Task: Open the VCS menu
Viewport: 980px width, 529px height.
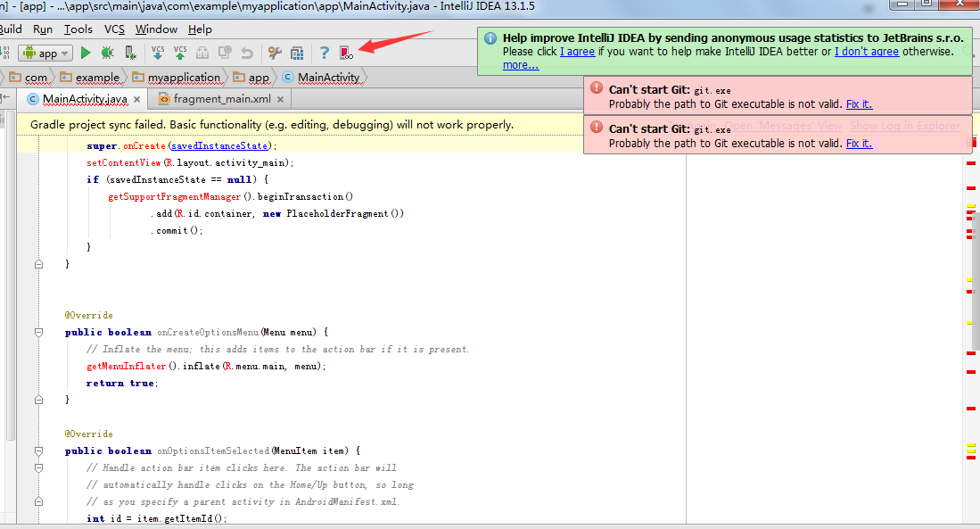Action: [114, 29]
